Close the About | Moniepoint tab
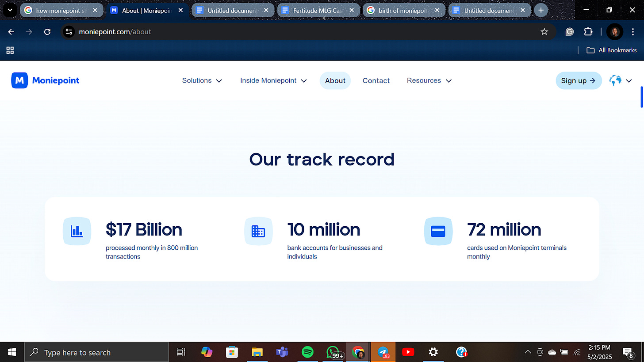Image resolution: width=644 pixels, height=362 pixels. [180, 10]
